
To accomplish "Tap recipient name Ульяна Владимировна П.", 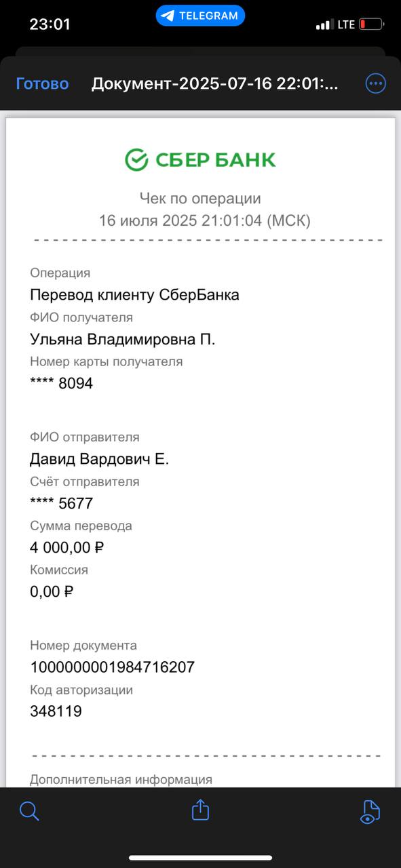I will click(122, 339).
